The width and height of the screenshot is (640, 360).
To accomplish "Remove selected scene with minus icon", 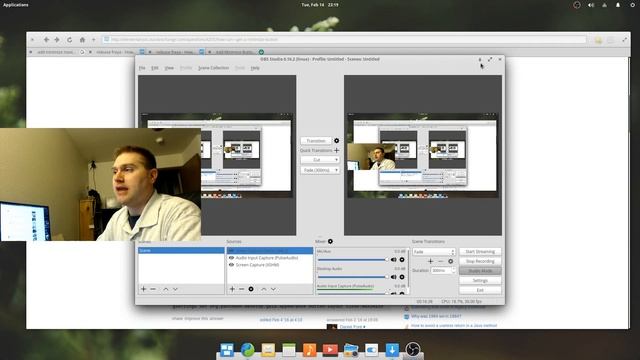I will tap(153, 289).
